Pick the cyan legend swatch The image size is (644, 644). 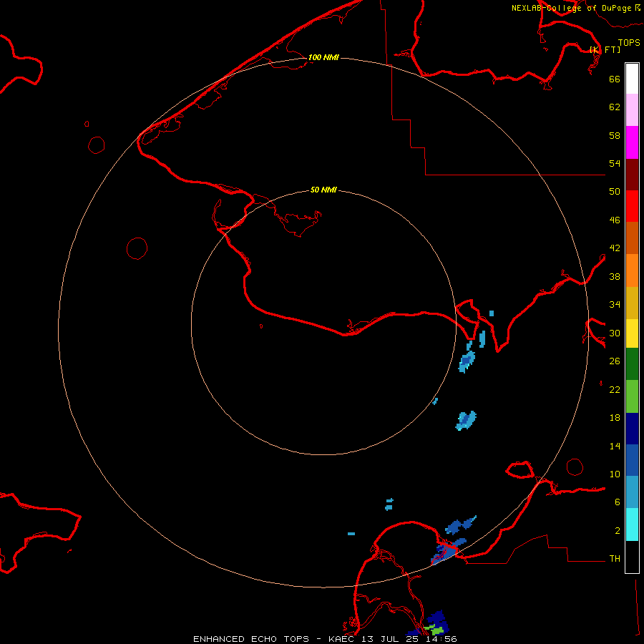tap(632, 525)
